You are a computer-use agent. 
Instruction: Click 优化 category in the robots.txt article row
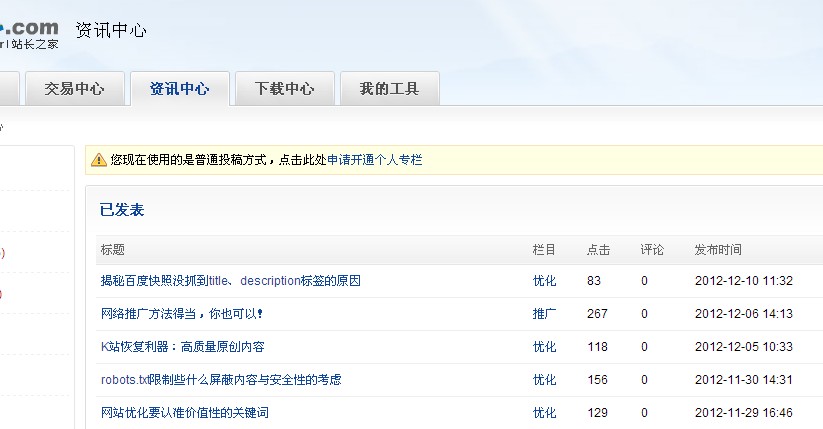tap(544, 380)
